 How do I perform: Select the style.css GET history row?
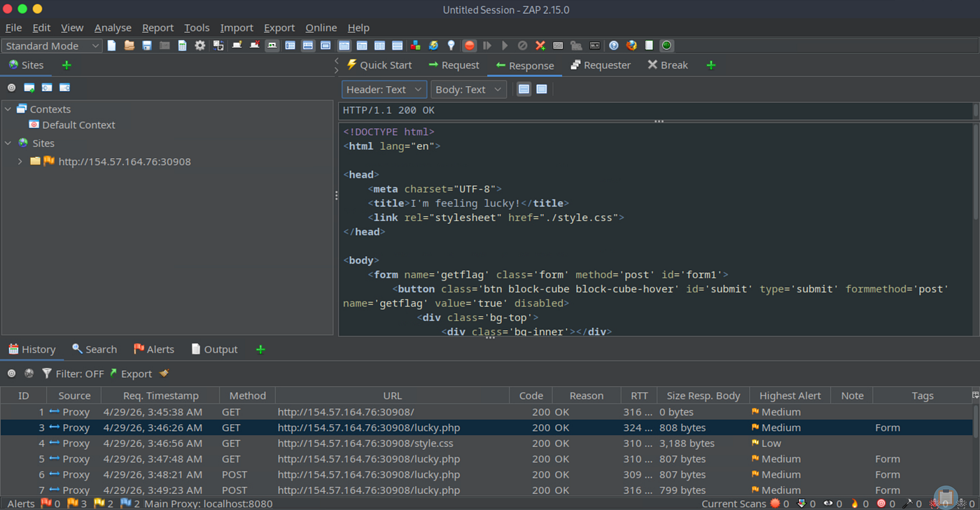(486, 444)
